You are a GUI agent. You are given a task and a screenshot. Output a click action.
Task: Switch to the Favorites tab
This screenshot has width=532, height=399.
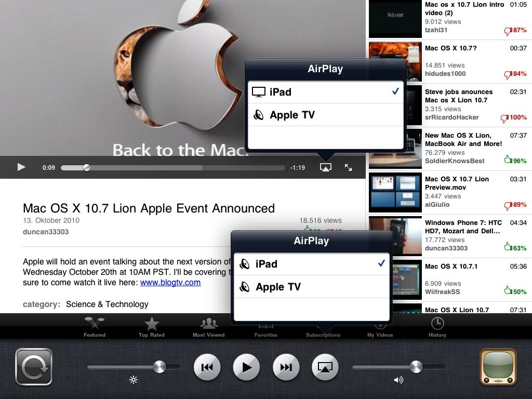click(266, 331)
